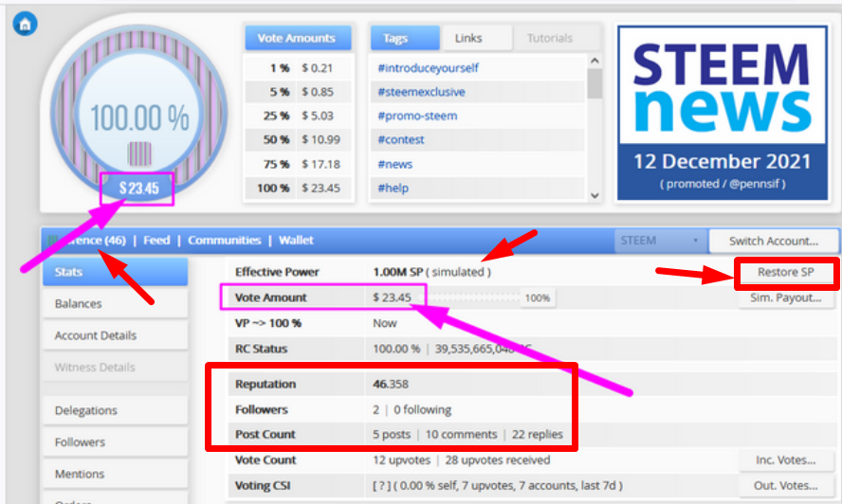Open the Wallet link
842x504 pixels.
296,240
